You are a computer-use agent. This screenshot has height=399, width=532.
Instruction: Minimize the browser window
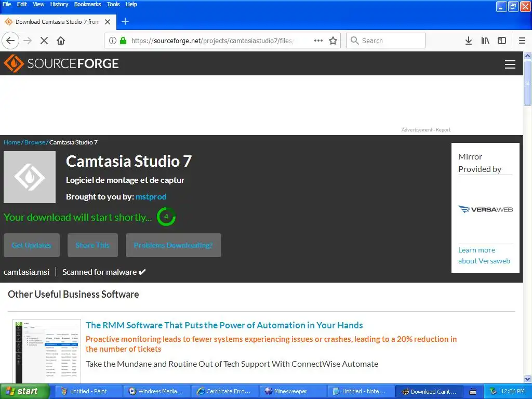coord(501,6)
